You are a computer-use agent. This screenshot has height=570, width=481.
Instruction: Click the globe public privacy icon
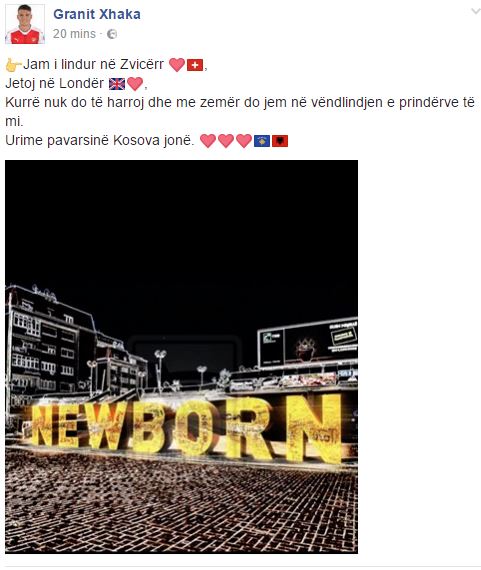[112, 34]
